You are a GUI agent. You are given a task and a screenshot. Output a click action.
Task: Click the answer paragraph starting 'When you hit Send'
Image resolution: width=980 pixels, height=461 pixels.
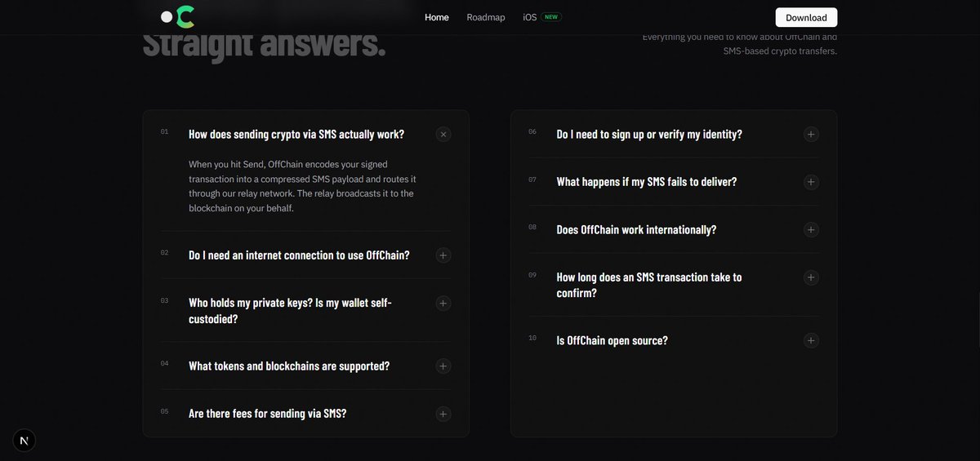(304, 186)
